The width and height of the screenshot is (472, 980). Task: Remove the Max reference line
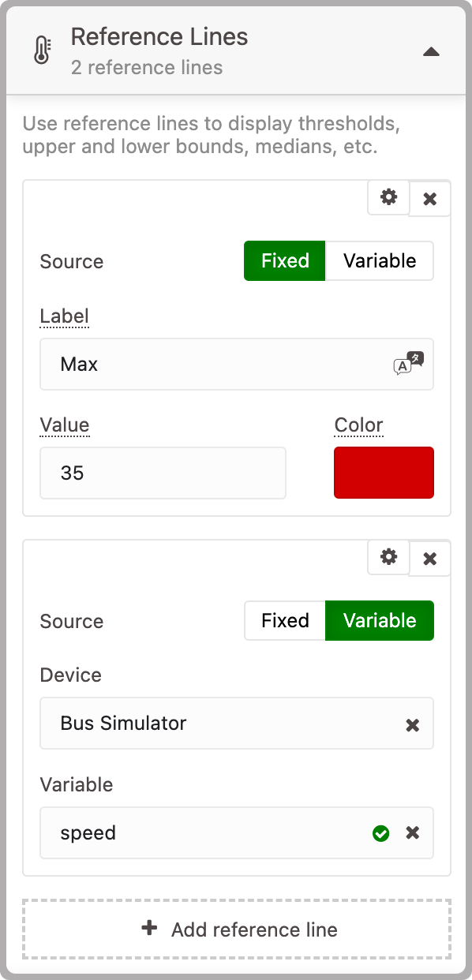(x=430, y=199)
